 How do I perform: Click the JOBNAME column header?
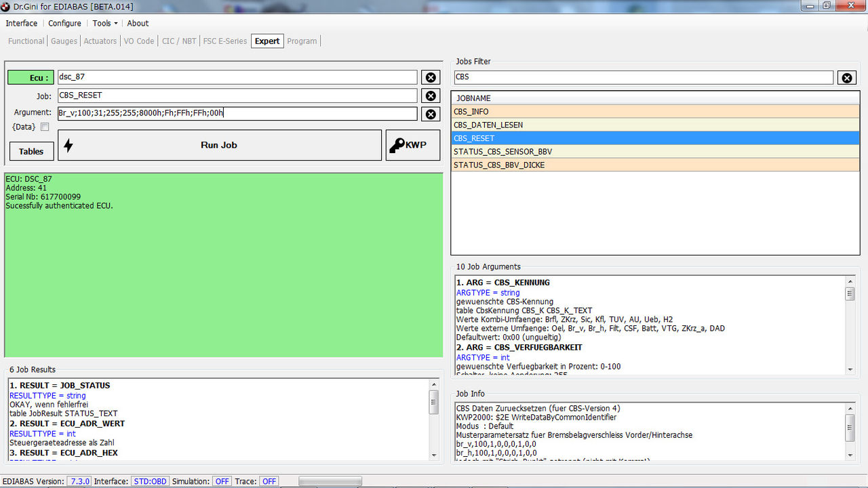pos(655,98)
